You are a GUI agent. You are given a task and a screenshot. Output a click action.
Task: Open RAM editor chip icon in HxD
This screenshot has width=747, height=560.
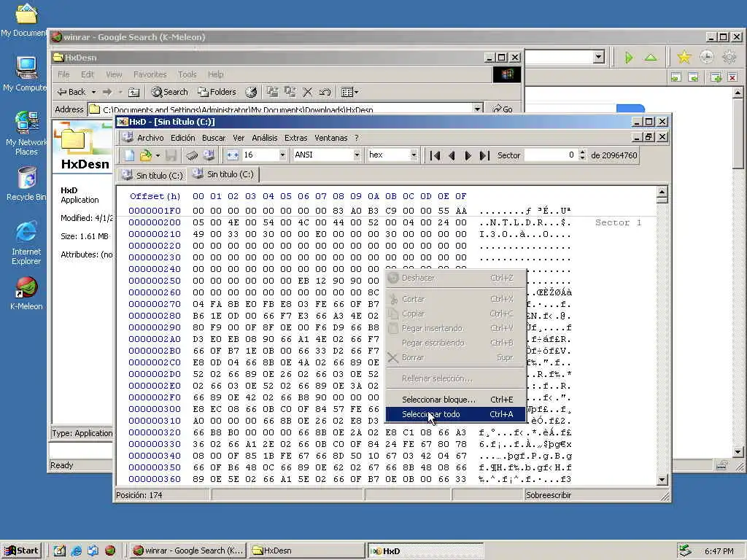192,155
